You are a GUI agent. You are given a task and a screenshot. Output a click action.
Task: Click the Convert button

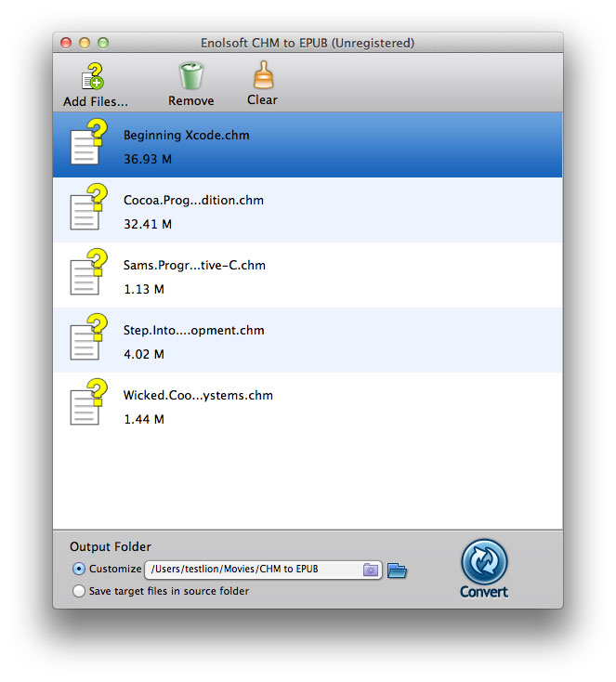pos(484,568)
